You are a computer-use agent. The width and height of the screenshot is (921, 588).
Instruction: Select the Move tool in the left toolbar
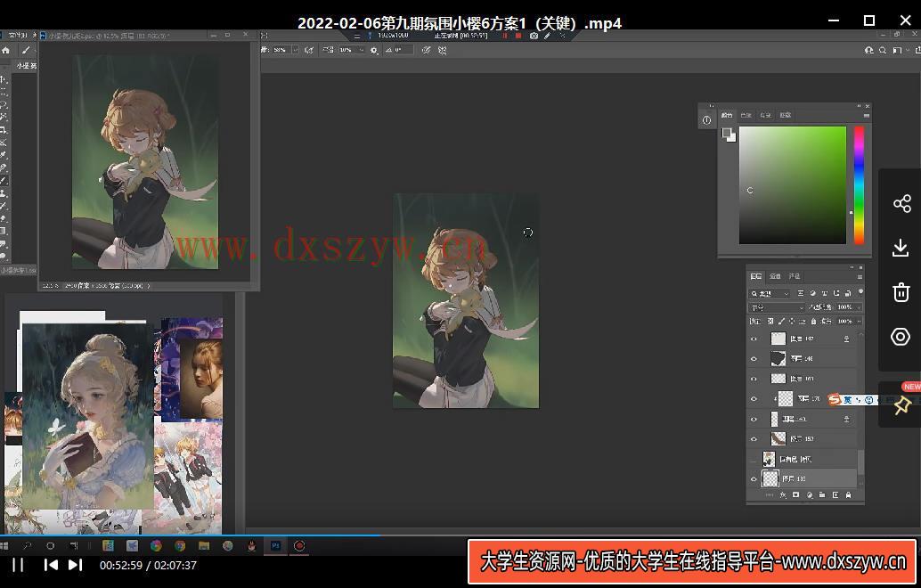coord(4,79)
